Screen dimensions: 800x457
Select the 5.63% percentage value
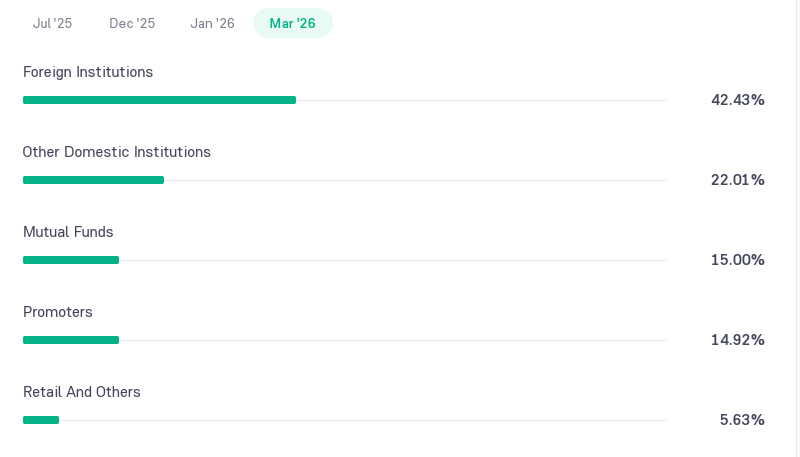point(742,420)
